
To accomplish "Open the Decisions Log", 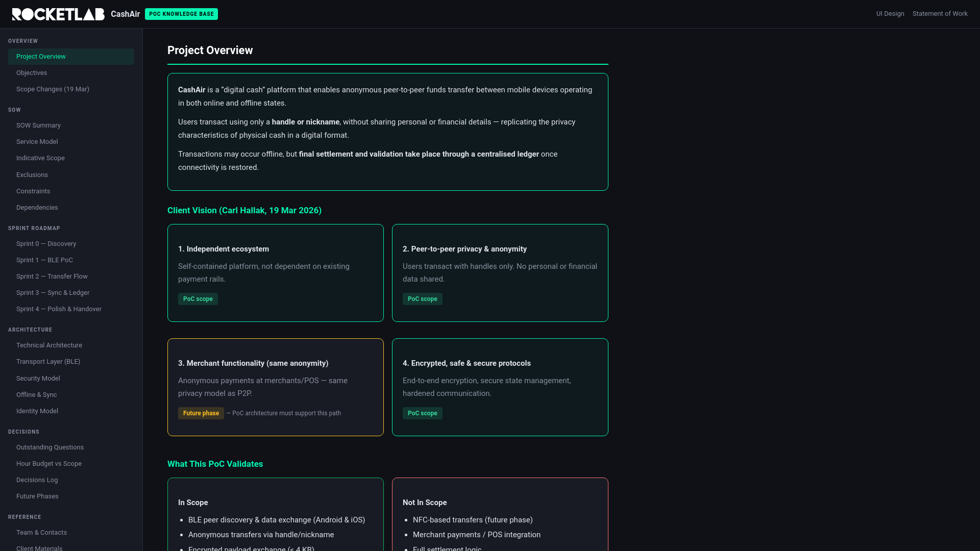I will click(x=71, y=480).
